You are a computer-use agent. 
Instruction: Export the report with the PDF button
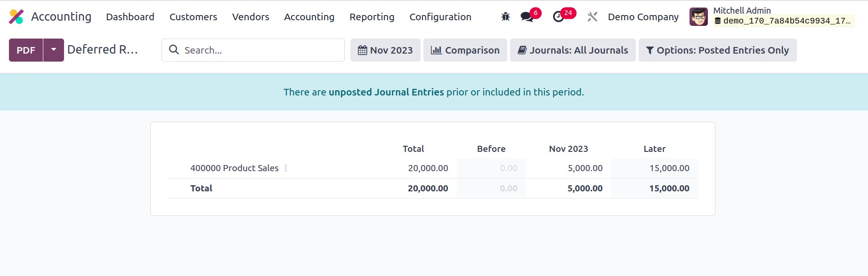[x=26, y=50]
